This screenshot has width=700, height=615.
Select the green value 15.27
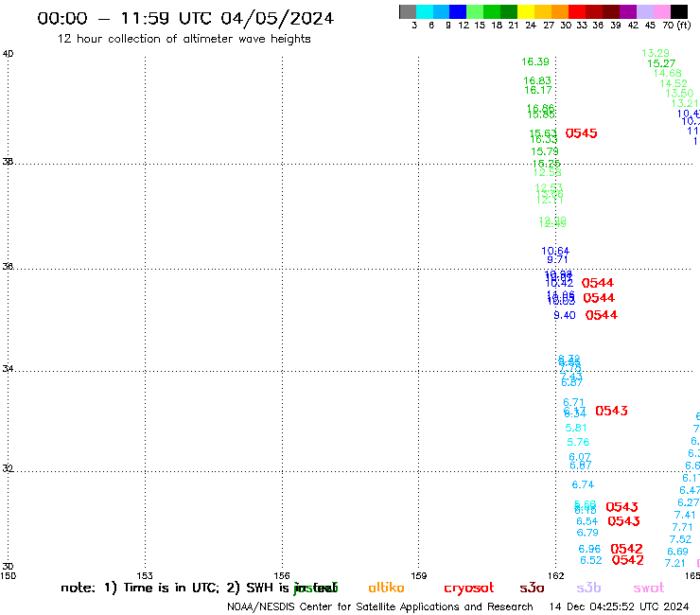click(661, 63)
